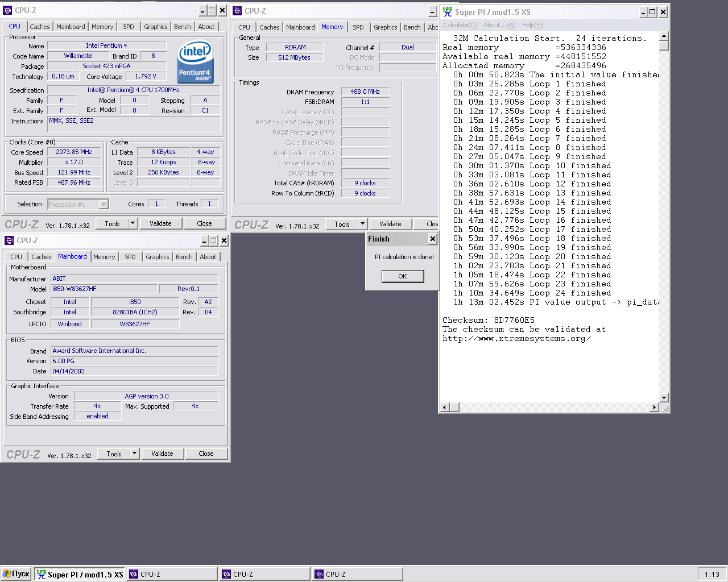Click the Southbridge value 82801BA (ICH2)

(135, 312)
